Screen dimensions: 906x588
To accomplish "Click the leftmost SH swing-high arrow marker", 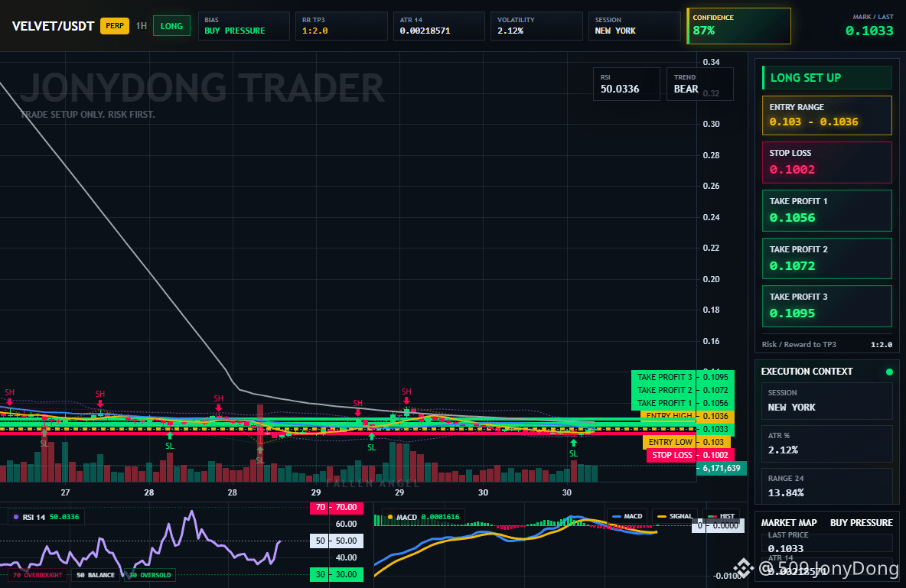I will coord(10,402).
